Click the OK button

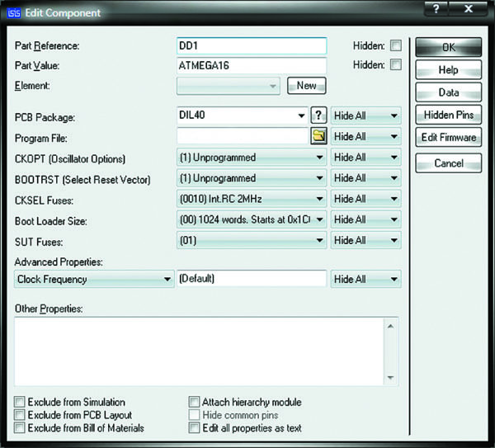pyautogui.click(x=449, y=47)
